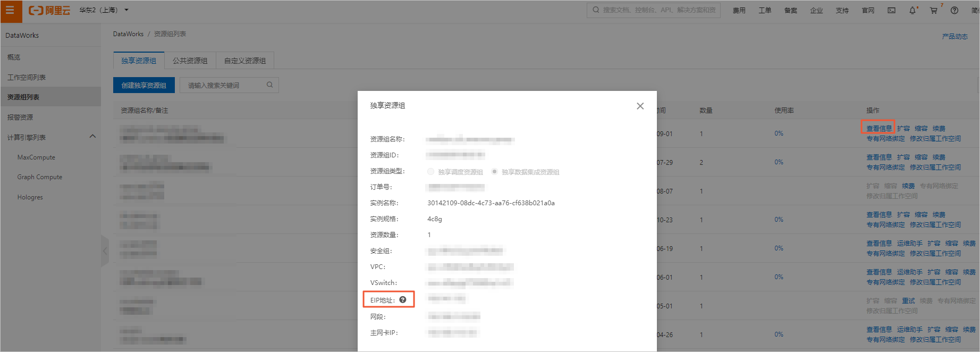This screenshot has height=352, width=980.
Task: Open 工作空间列表 in the left sidebar
Action: [x=27, y=78]
